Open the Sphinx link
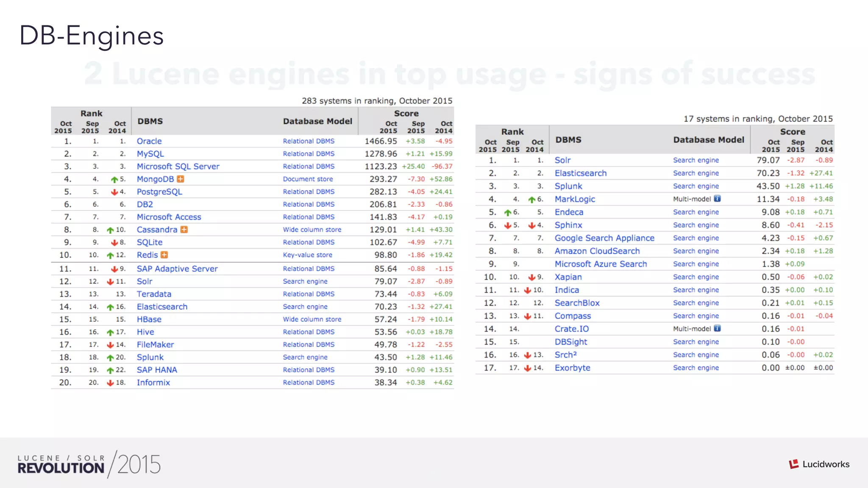 pyautogui.click(x=568, y=225)
